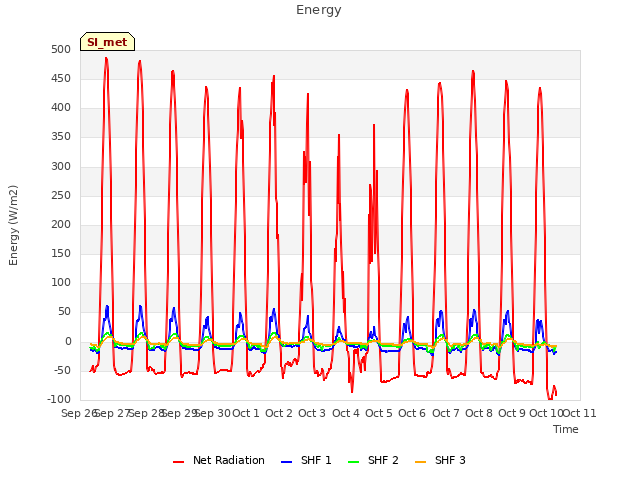Click the 0 y-axis tick label
The image size is (640, 480).
pos(68,341)
